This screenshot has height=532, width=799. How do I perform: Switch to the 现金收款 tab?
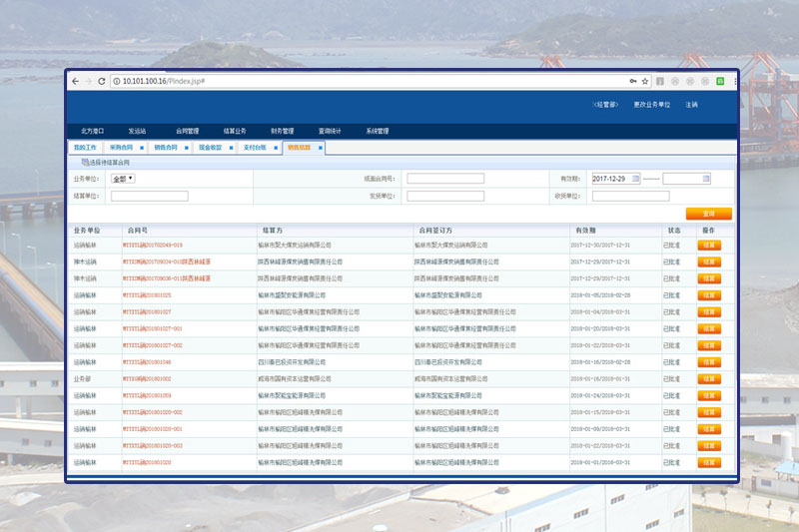point(210,148)
